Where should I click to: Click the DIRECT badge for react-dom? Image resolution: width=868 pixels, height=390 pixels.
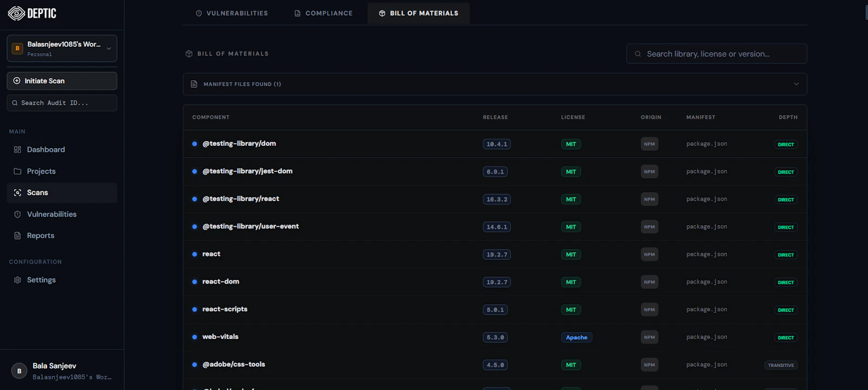tap(786, 283)
